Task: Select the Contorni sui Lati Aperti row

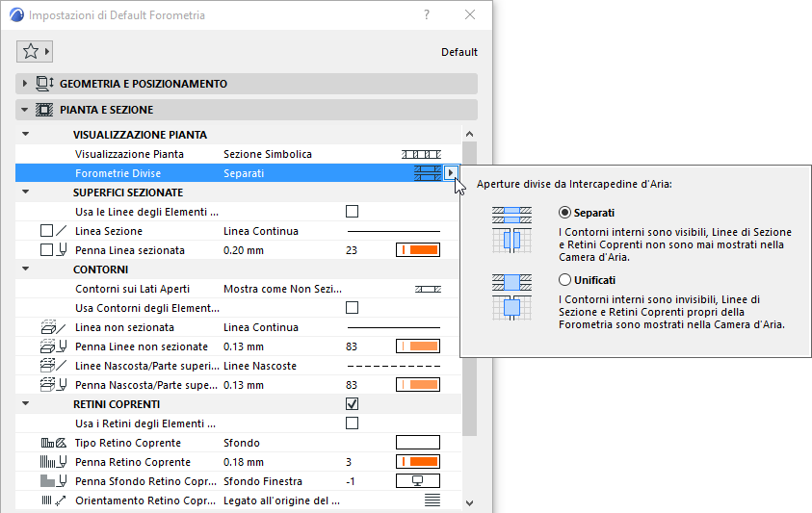Action: [x=238, y=289]
